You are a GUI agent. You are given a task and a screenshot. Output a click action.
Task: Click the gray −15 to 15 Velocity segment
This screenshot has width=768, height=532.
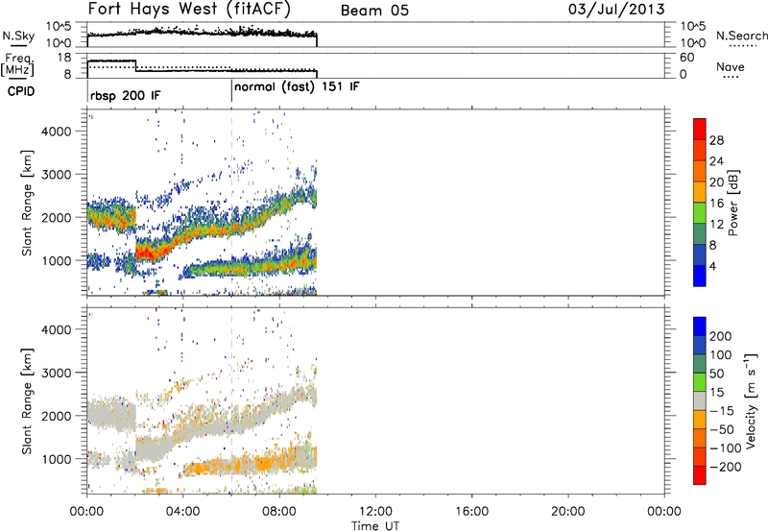coord(700,401)
